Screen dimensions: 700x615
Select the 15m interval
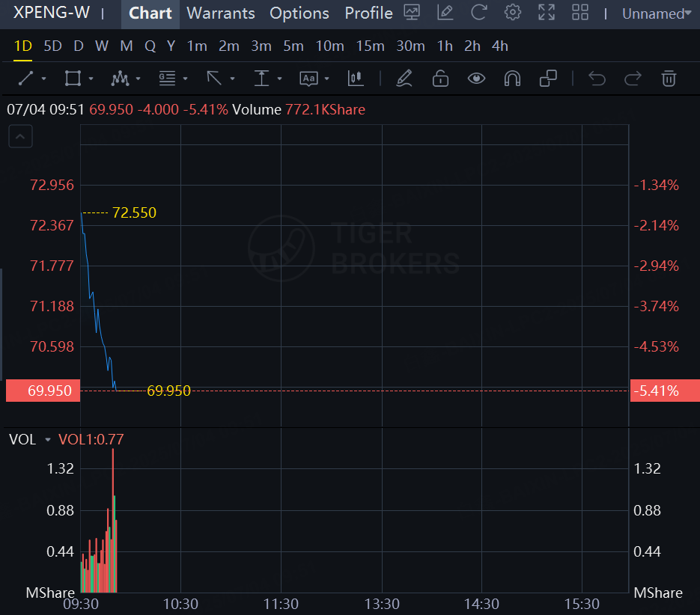click(x=370, y=46)
